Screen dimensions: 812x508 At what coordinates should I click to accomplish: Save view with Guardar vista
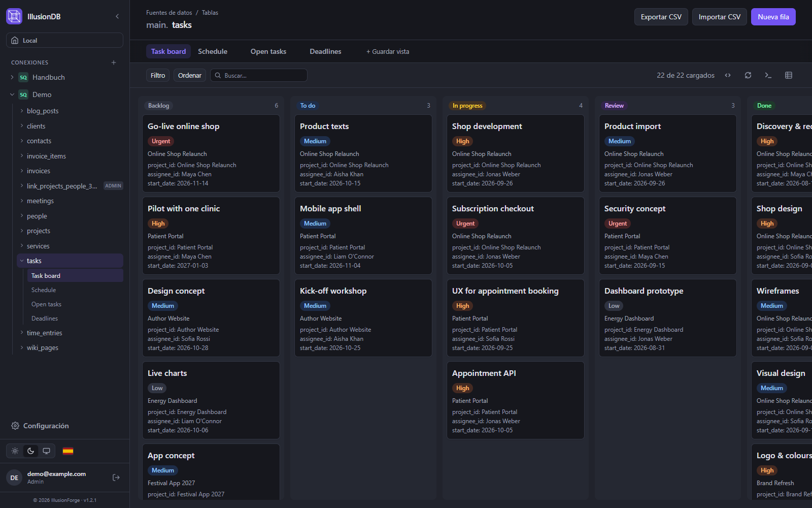pyautogui.click(x=388, y=51)
